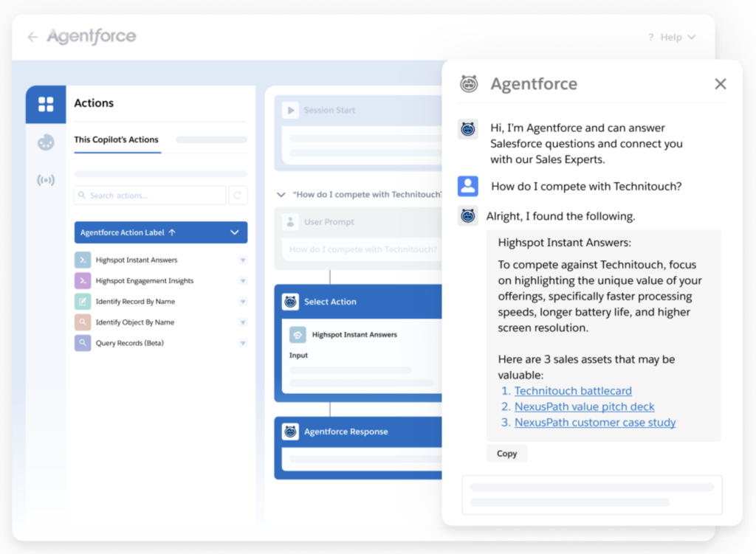The height and width of the screenshot is (554, 756).
Task: Click the Session Start play icon
Action: tap(290, 111)
